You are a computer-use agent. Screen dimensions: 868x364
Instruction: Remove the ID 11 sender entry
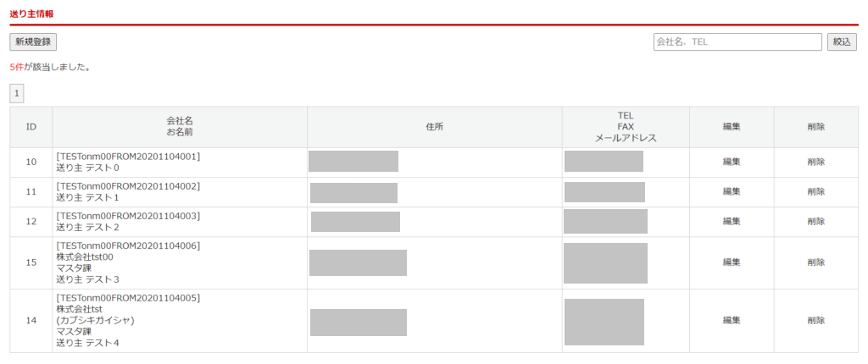[815, 191]
